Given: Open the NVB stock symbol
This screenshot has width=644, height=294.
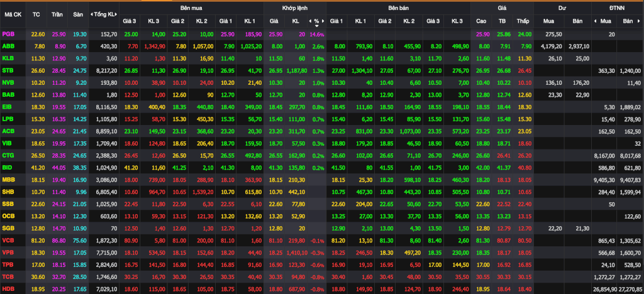Looking at the screenshot, I should [x=9, y=82].
